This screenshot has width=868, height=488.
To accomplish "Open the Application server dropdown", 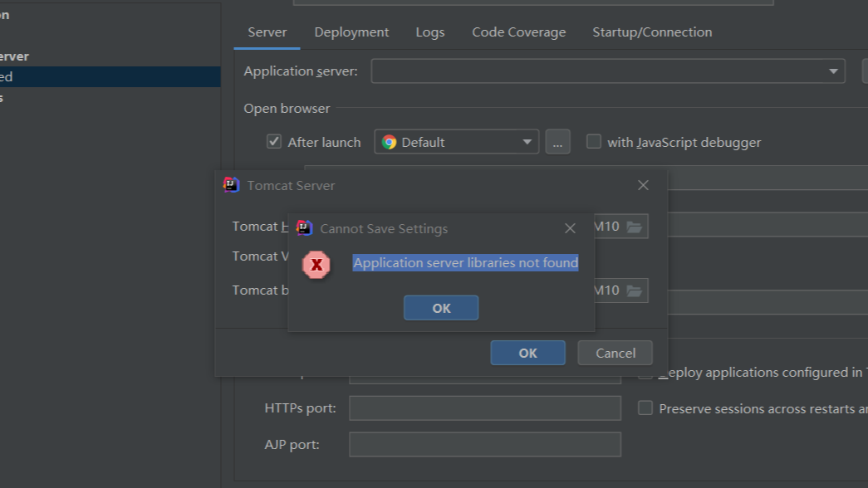I will coord(833,71).
